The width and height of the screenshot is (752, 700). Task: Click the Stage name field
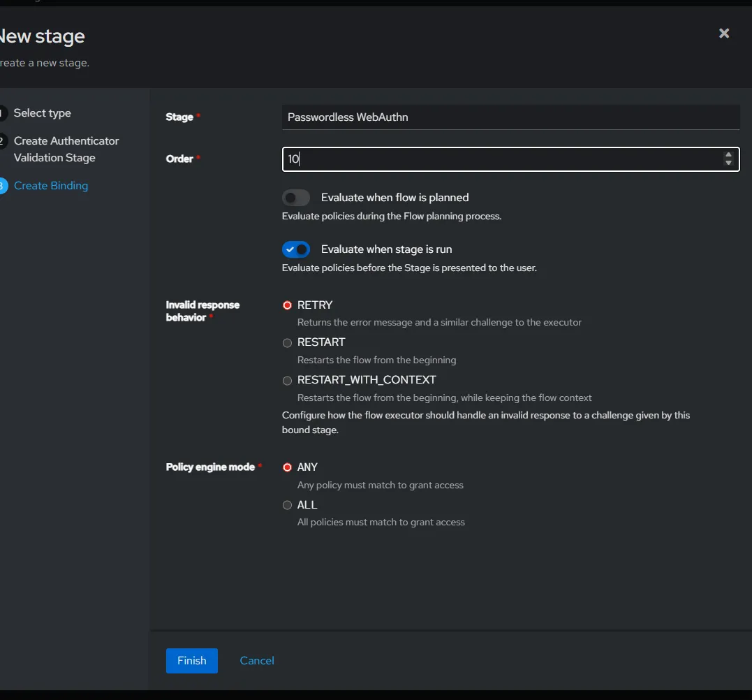510,117
